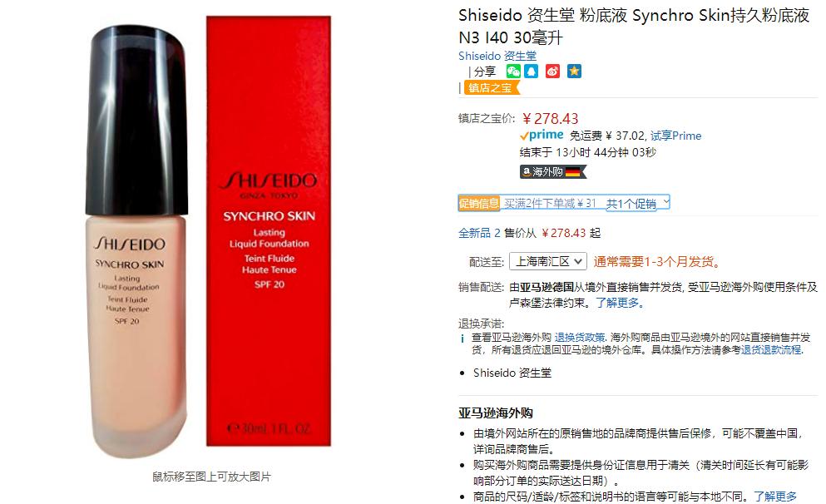Screen dimensions: 826x504
Task: Click the QZone star share icon
Action: tap(574, 71)
